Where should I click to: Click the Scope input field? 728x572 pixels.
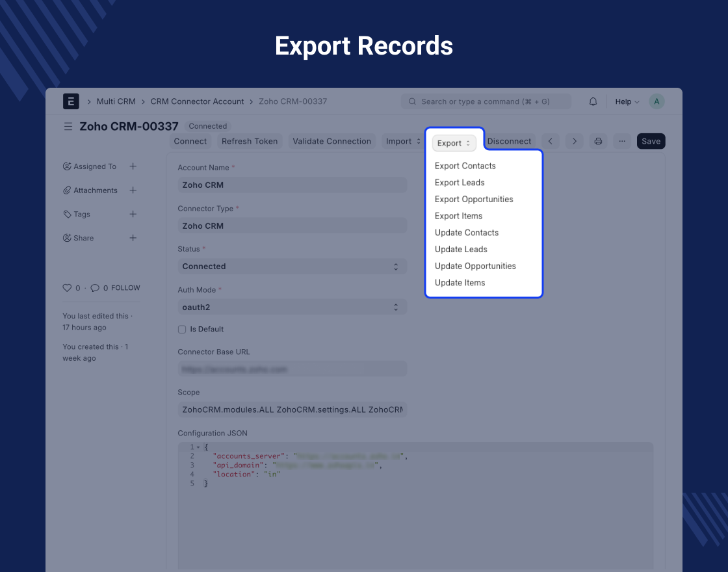click(292, 409)
